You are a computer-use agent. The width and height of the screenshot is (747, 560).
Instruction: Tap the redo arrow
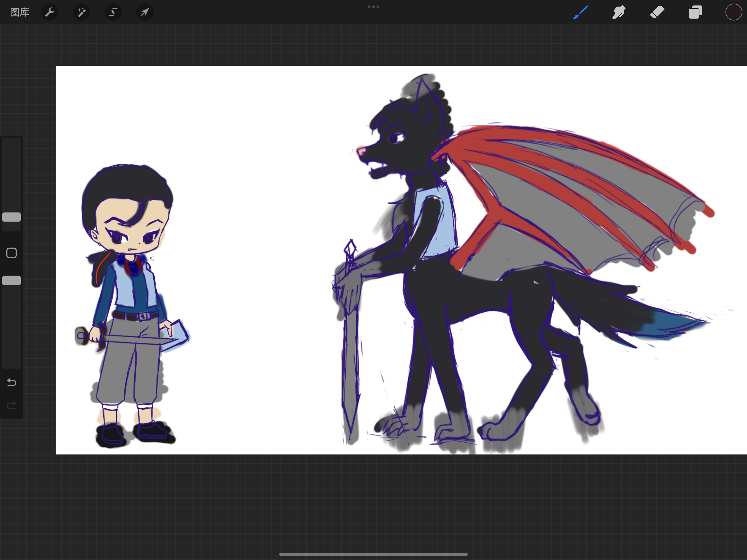pos(11,405)
